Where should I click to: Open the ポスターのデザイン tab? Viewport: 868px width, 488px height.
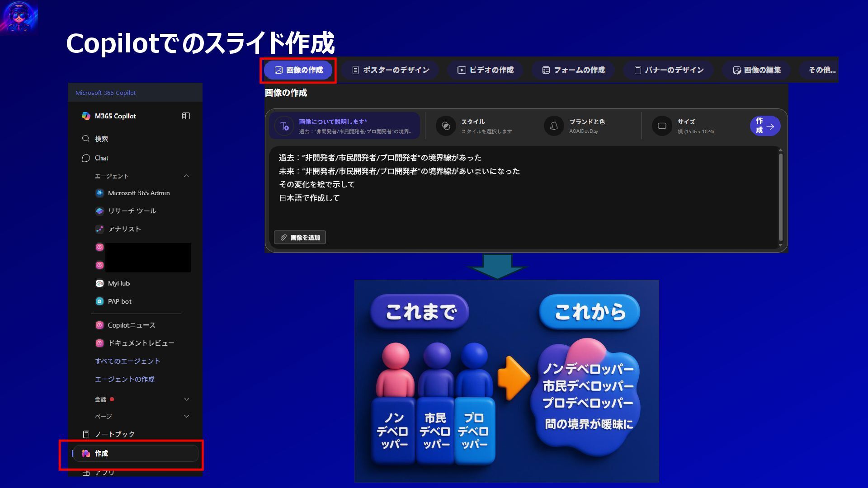click(391, 70)
